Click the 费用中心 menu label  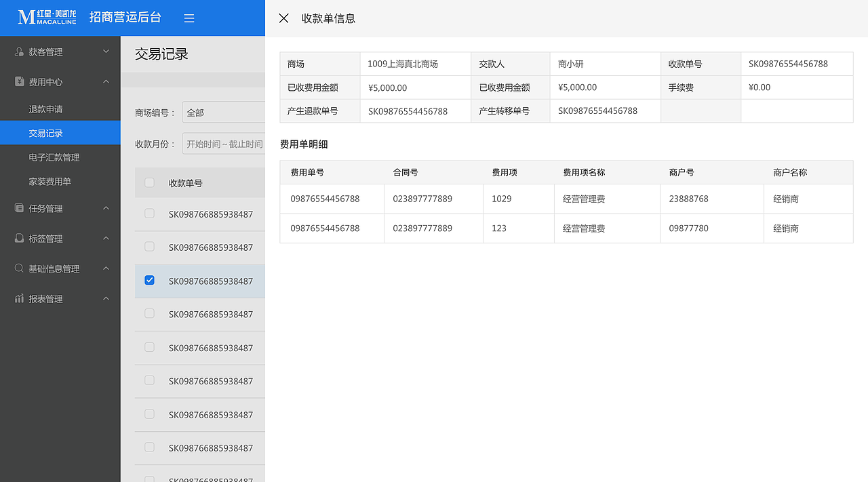[45, 82]
